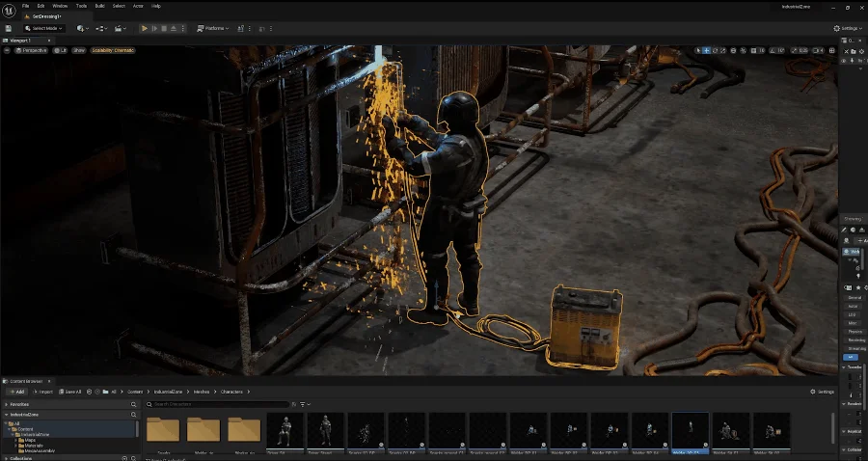Image resolution: width=868 pixels, height=461 pixels.
Task: Expand the Collections section
Action: tap(7, 458)
